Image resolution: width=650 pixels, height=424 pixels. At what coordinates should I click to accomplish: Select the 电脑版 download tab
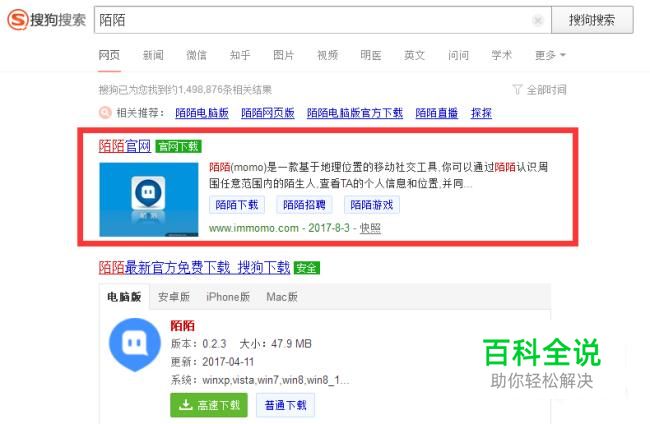(124, 297)
